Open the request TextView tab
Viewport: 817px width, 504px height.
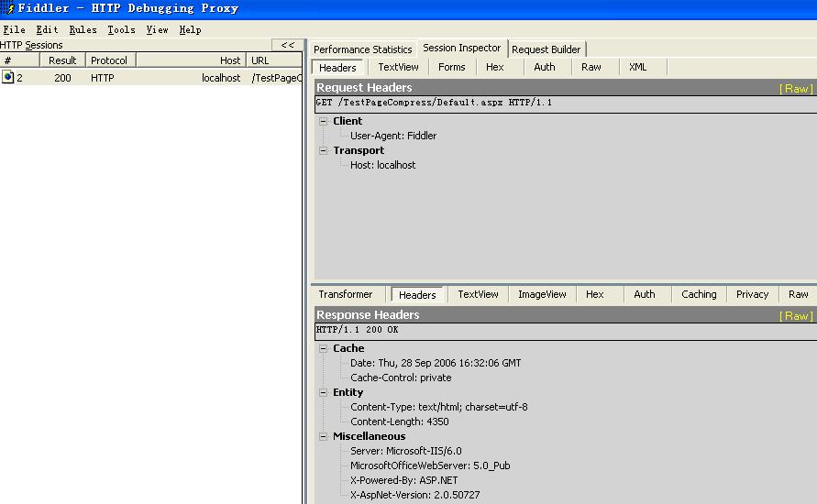pos(398,67)
